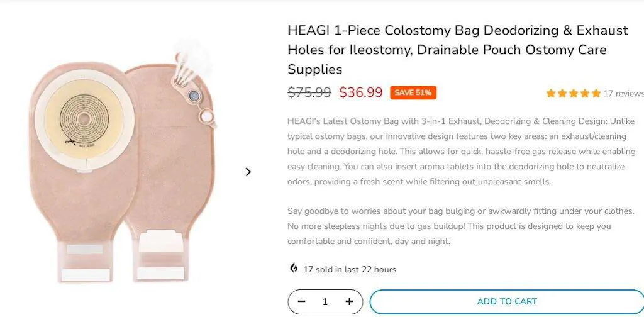Click the flame icon beside sold count
The image size is (644, 317).
click(294, 268)
